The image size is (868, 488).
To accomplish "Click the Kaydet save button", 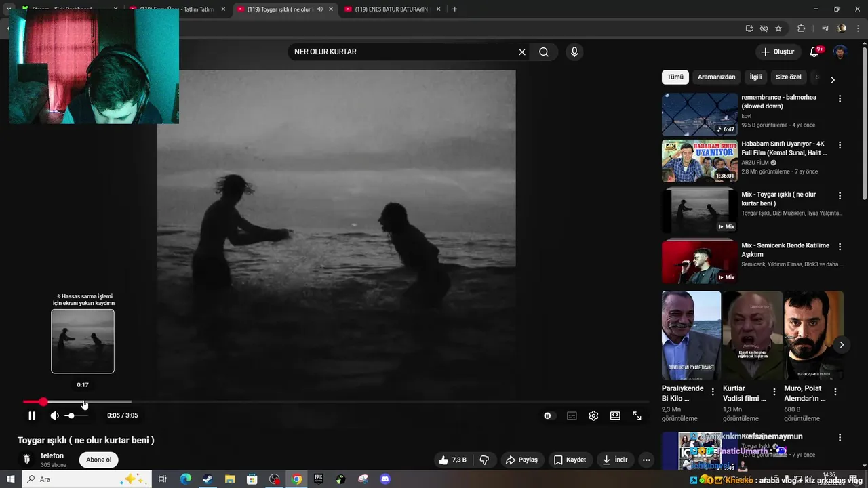I will 570,460.
